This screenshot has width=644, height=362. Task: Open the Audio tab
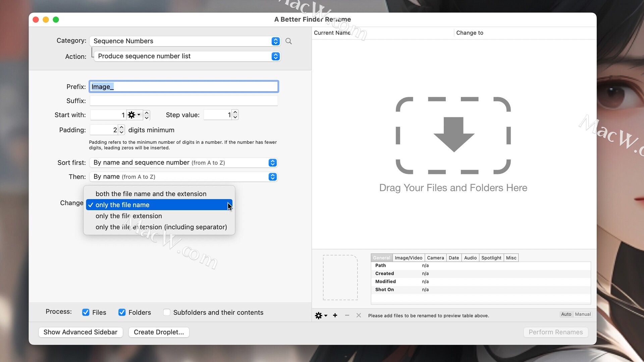tap(470, 258)
